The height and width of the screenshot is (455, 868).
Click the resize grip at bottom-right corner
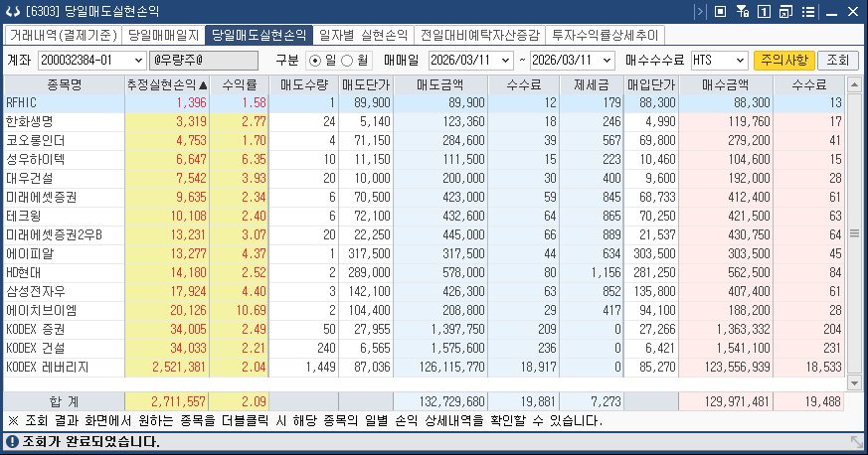(x=856, y=442)
